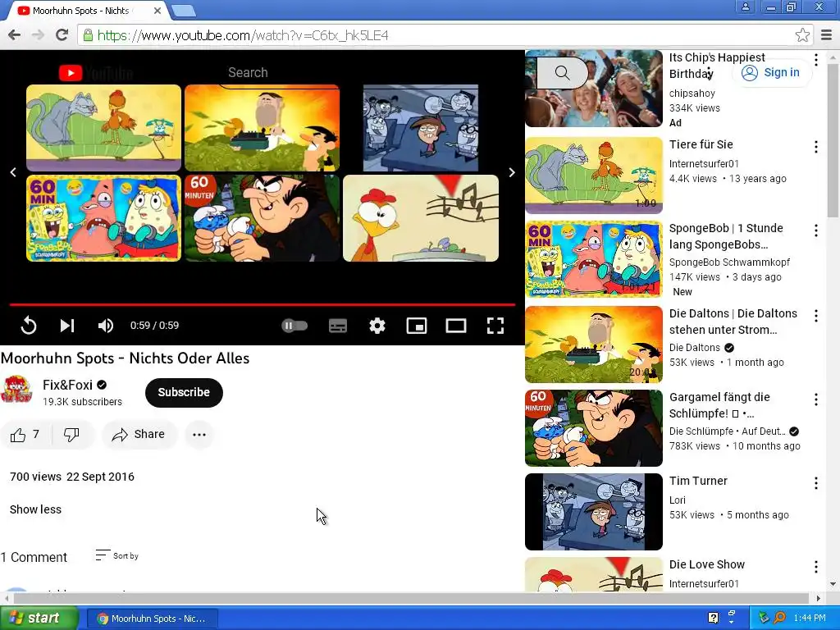This screenshot has height=630, width=840.
Task: Open the SpongeBob 60 MIN endscreen thumbnail
Action: pyautogui.click(x=104, y=218)
